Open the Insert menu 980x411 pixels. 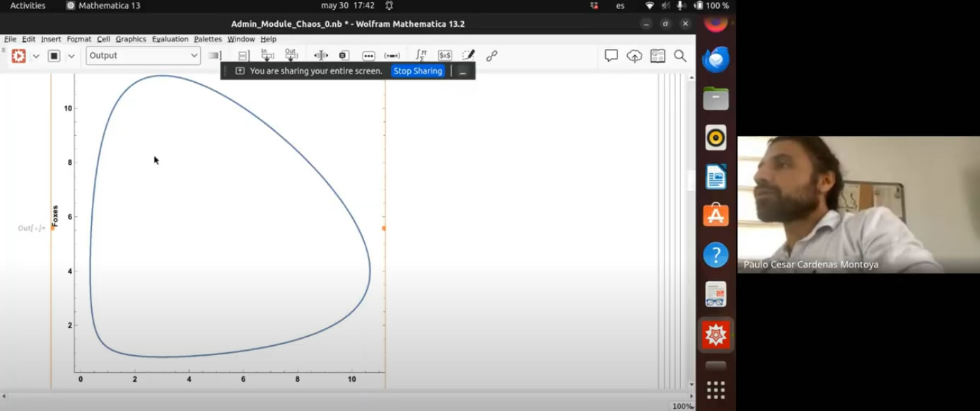51,40
